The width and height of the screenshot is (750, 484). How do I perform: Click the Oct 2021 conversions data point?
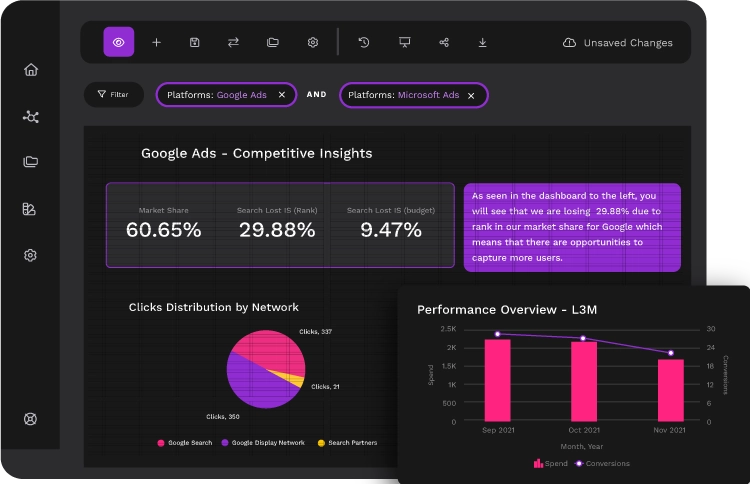583,338
